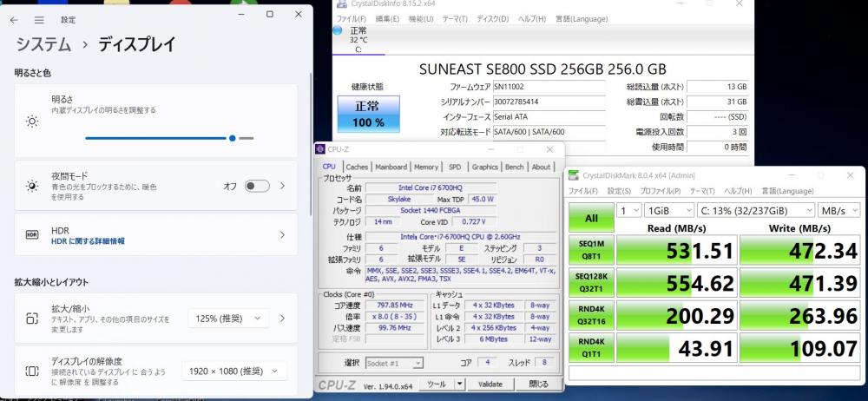Expand custom scaling chevron next to 125%

click(x=283, y=318)
